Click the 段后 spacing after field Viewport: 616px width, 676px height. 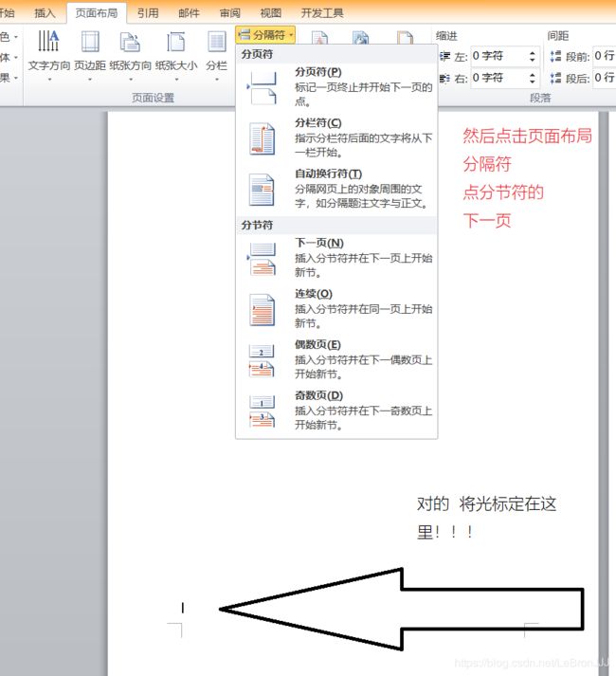point(605,78)
